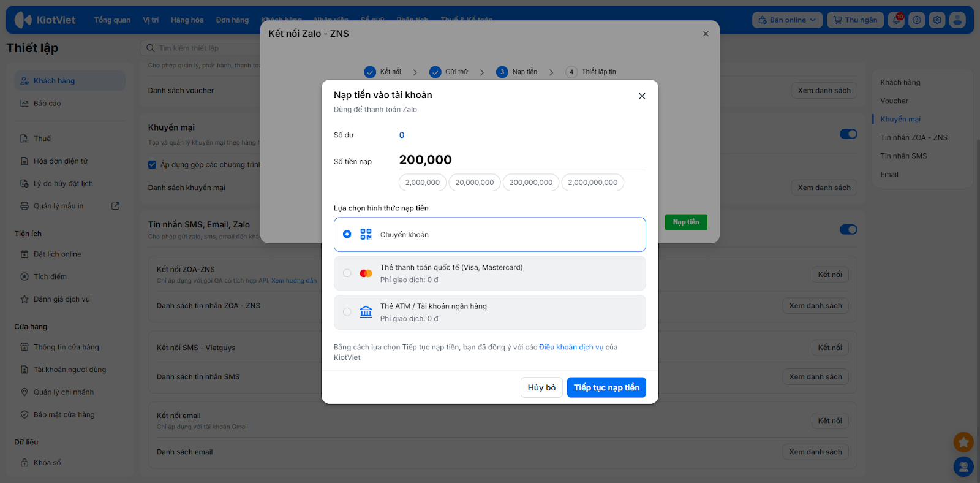Click the Số tiền nạp amount field
The height and width of the screenshot is (483, 980).
pos(522,160)
